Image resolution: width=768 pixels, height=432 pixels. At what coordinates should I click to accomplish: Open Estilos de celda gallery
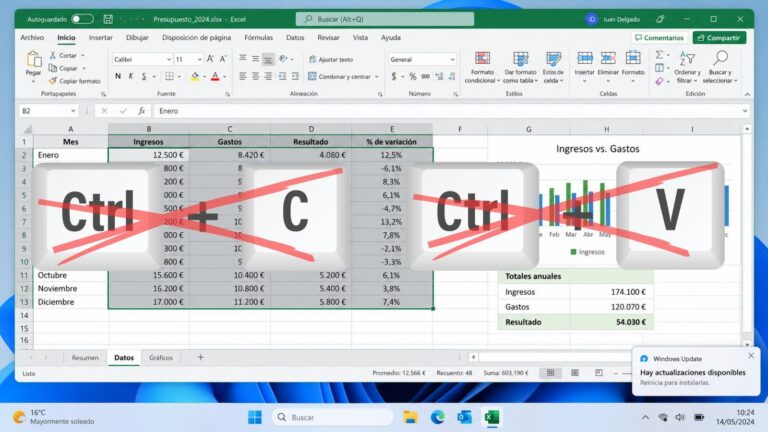pos(553,68)
